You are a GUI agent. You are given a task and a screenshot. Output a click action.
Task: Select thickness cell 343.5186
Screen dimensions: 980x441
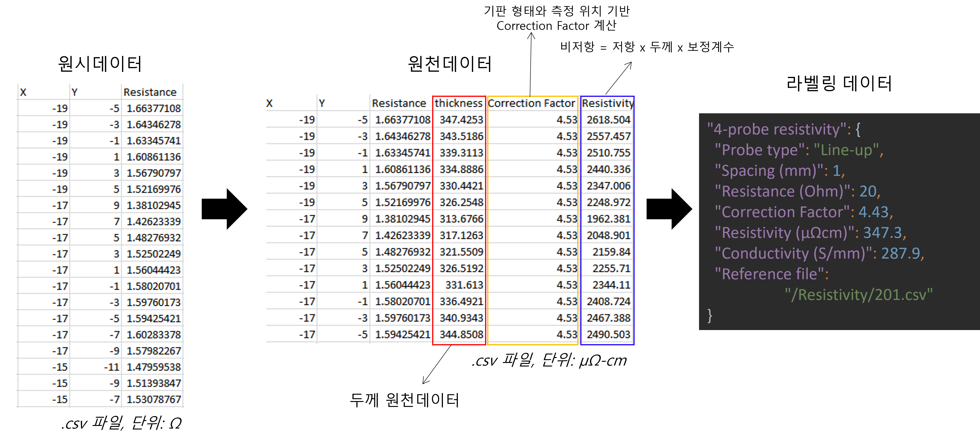click(462, 136)
